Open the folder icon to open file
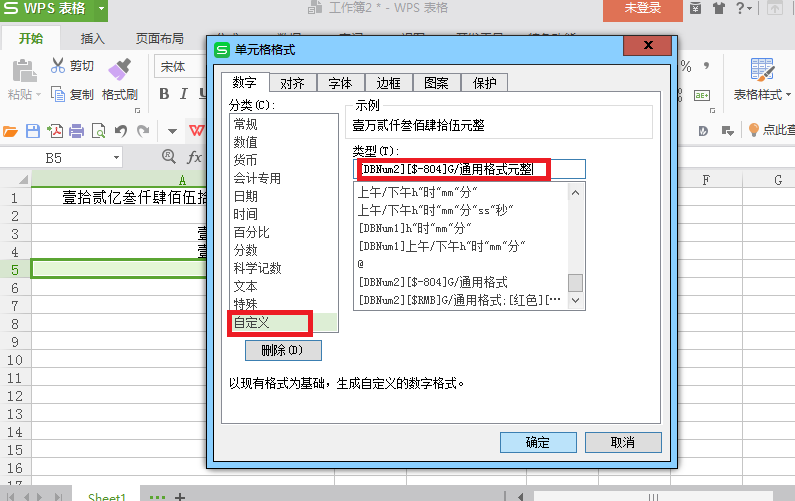795x501 pixels. point(11,131)
